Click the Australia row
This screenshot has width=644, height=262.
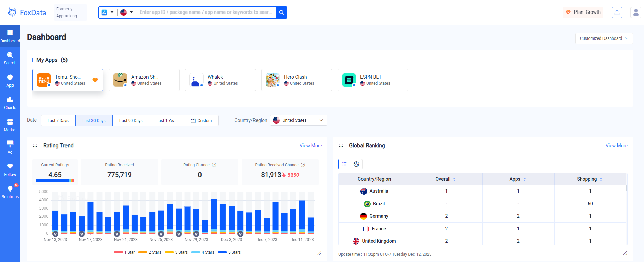click(482, 191)
